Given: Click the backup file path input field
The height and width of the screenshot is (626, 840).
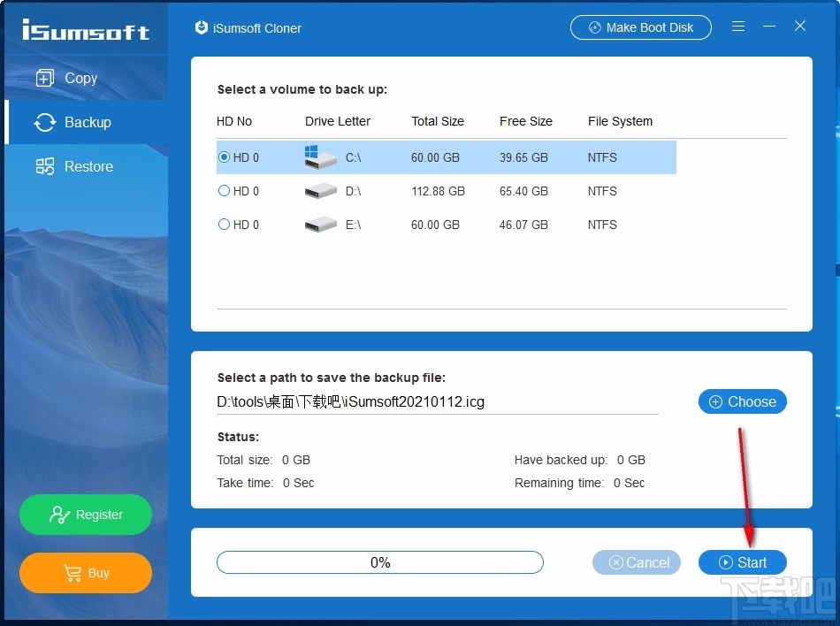Looking at the screenshot, I should tap(437, 402).
